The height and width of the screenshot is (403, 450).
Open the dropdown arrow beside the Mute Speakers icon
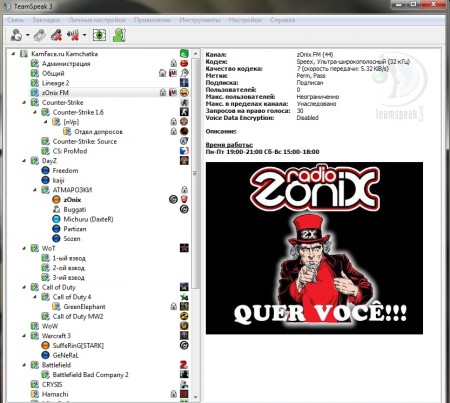pos(85,35)
